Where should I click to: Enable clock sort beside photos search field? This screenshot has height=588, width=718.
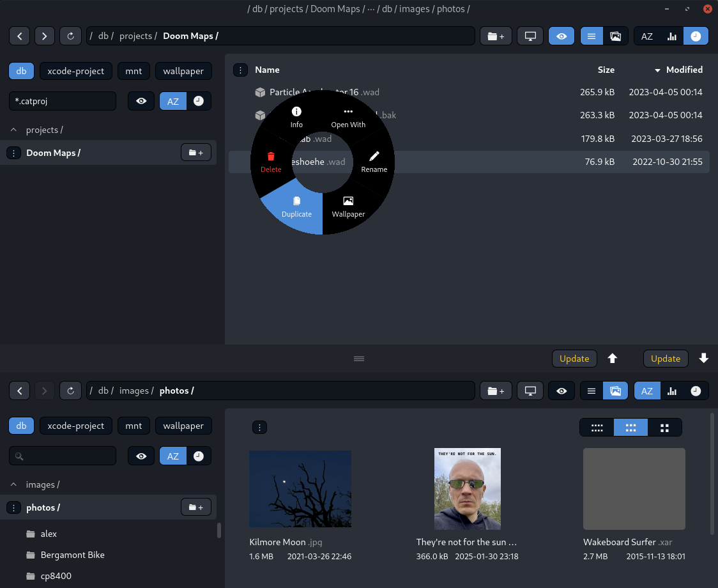click(x=199, y=456)
